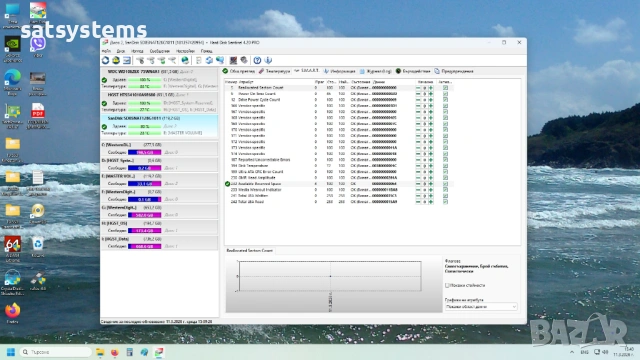Screen dimensions: 640x360
Task: Click the Hard Disk Sentinel taskbar icon
Action: coord(159,352)
